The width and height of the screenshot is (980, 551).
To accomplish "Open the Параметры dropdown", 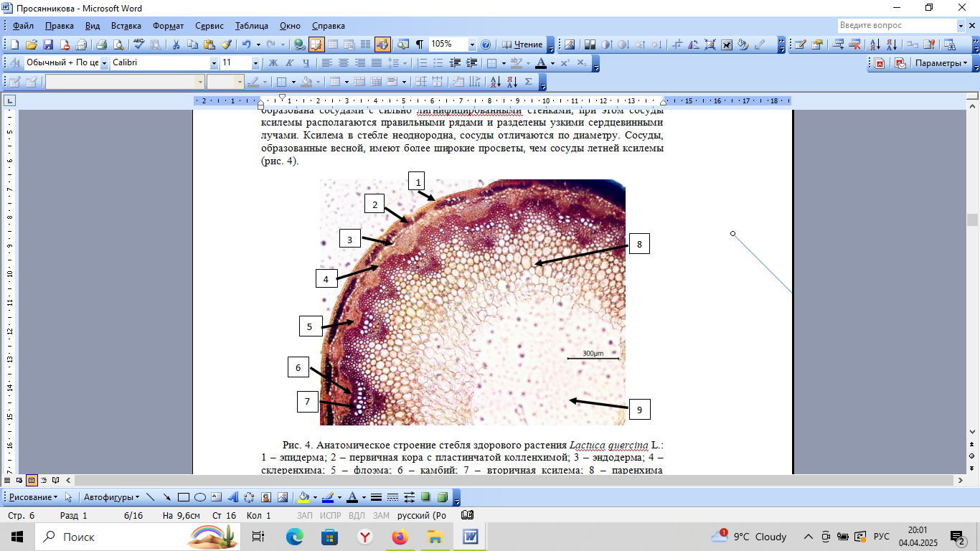I will [x=941, y=63].
